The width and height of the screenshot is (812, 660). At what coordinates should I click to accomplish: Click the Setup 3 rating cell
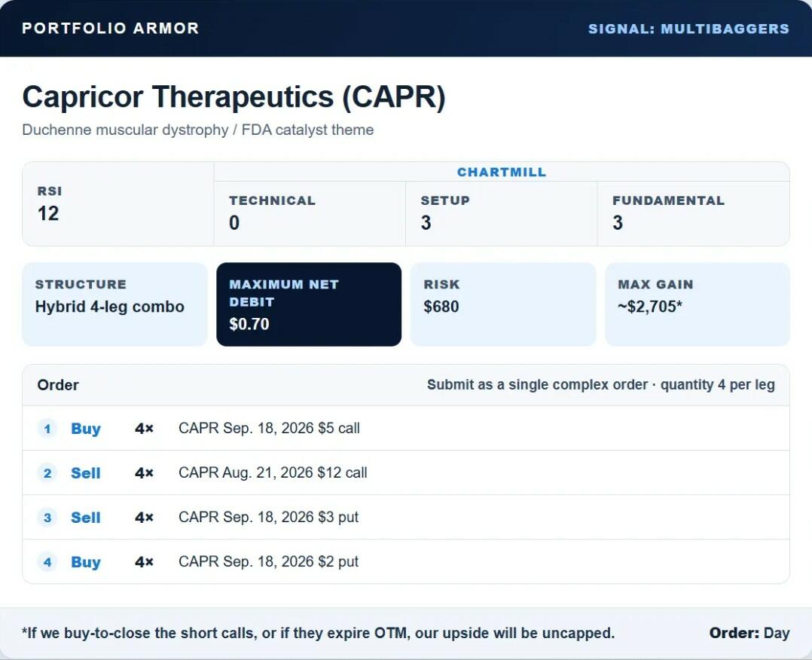pyautogui.click(x=502, y=213)
